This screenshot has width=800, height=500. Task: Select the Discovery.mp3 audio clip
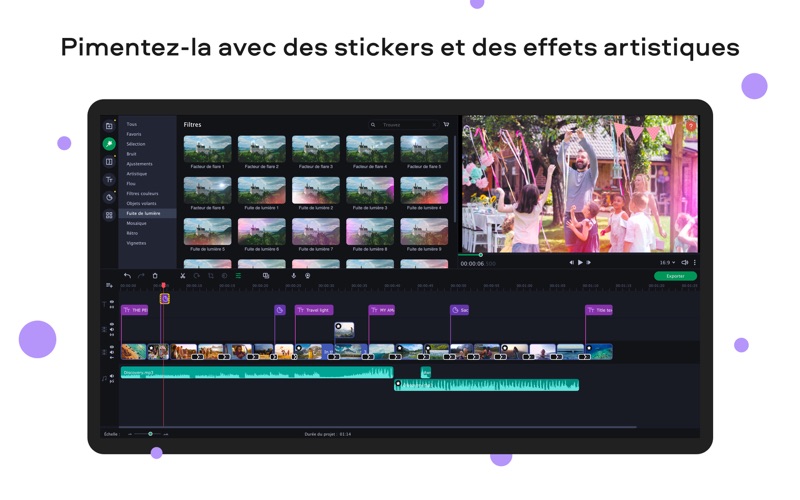pos(257,372)
